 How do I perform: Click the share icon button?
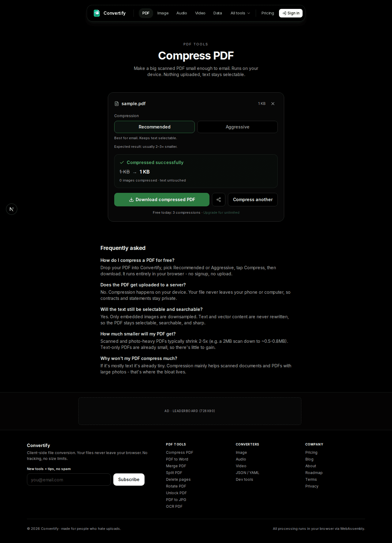click(x=219, y=200)
